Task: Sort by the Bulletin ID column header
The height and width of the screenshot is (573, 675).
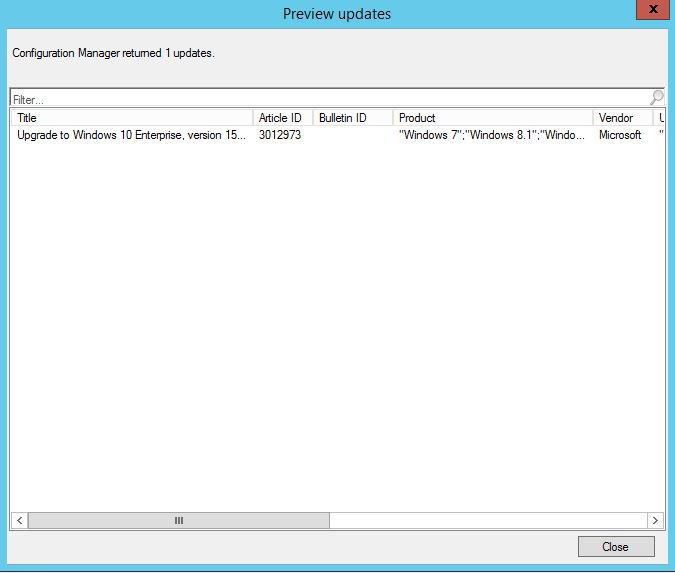Action: [x=350, y=118]
